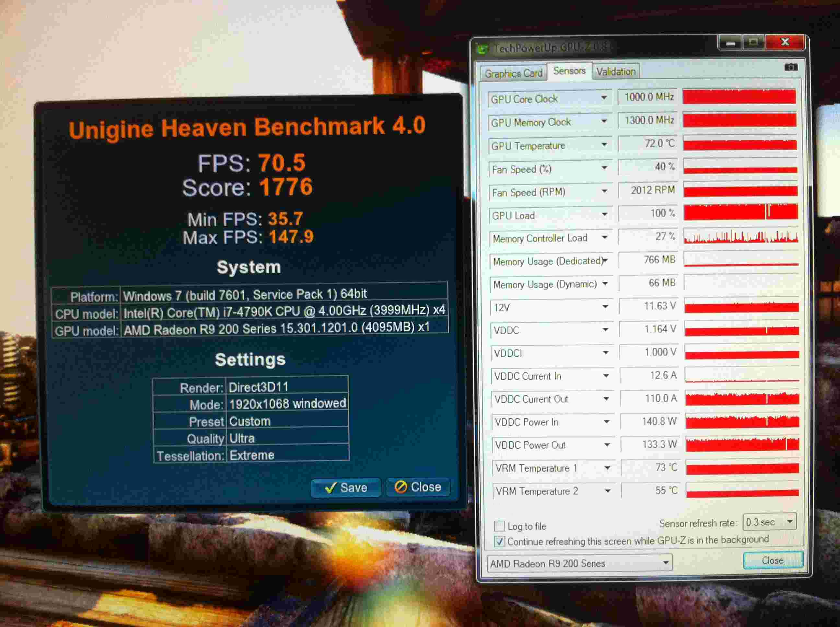Click the 1920x1068 windowed mode cell

[287, 404]
